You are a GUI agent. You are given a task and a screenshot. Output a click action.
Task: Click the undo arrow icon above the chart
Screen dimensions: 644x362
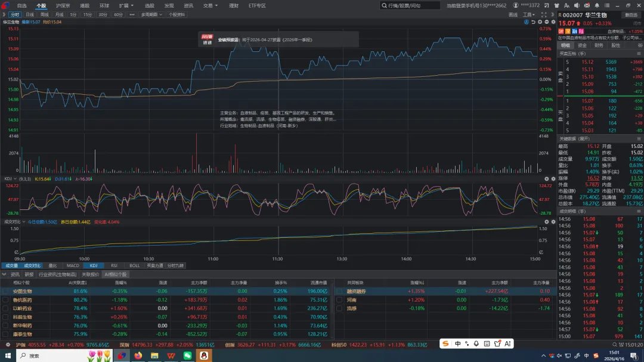[x=533, y=22]
